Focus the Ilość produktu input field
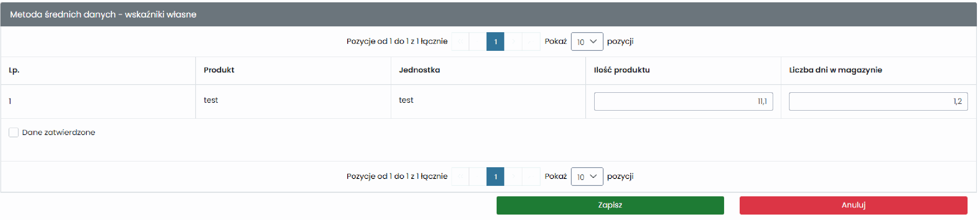The height and width of the screenshot is (220, 980). click(683, 101)
